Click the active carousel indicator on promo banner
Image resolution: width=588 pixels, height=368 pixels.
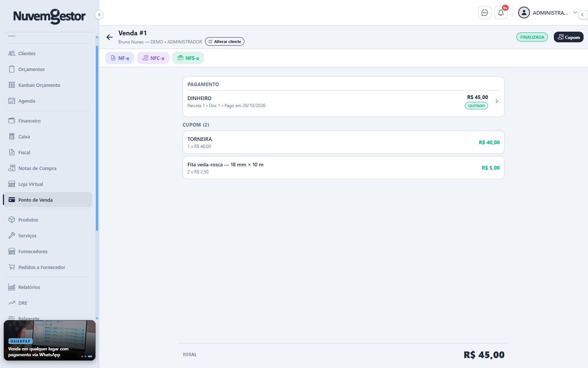click(x=90, y=356)
